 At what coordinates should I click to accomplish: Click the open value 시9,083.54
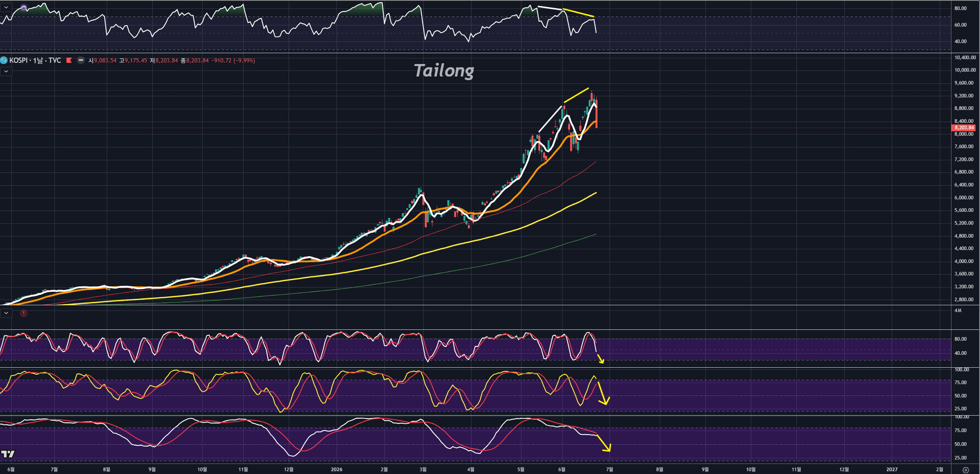coord(102,60)
